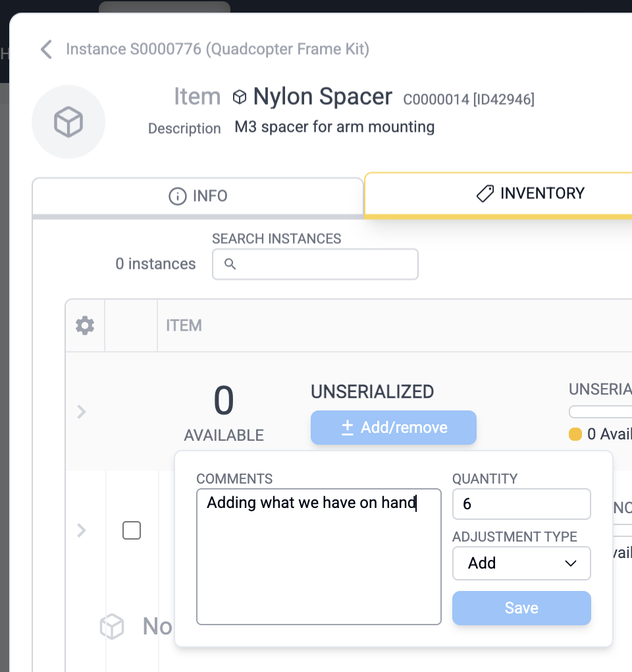Click the faded cube icon at bottom left

112,626
